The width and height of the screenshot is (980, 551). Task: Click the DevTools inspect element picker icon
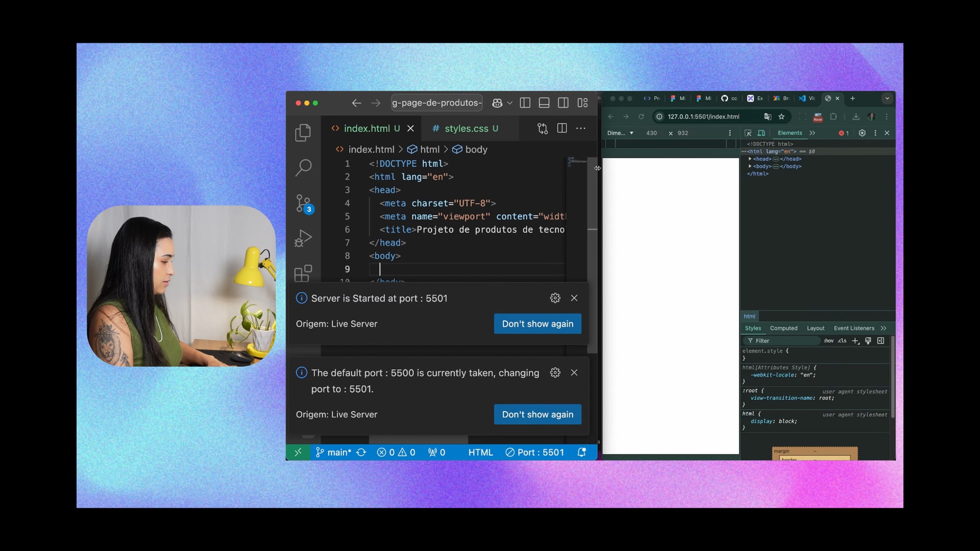pyautogui.click(x=748, y=133)
